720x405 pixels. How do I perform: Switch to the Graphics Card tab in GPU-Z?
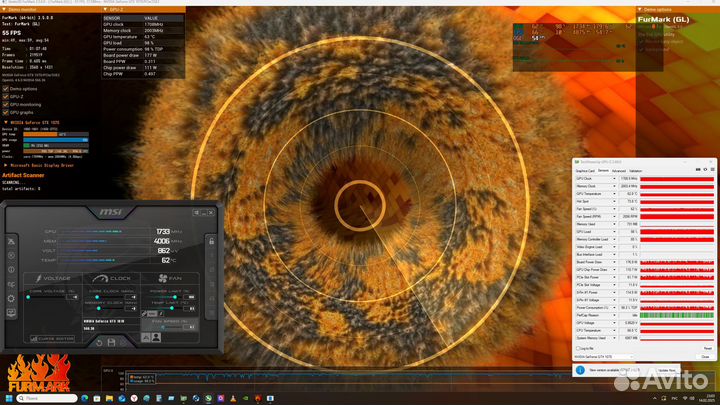coord(586,170)
